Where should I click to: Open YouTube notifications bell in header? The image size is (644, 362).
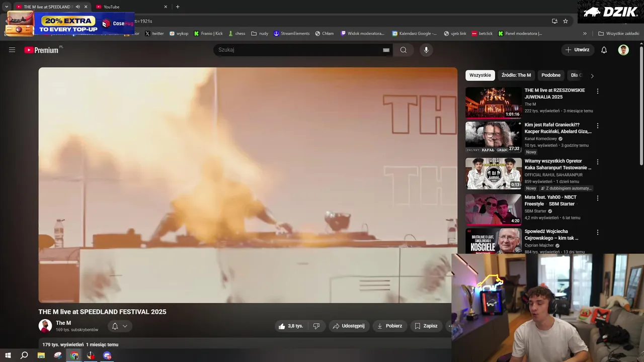[604, 50]
